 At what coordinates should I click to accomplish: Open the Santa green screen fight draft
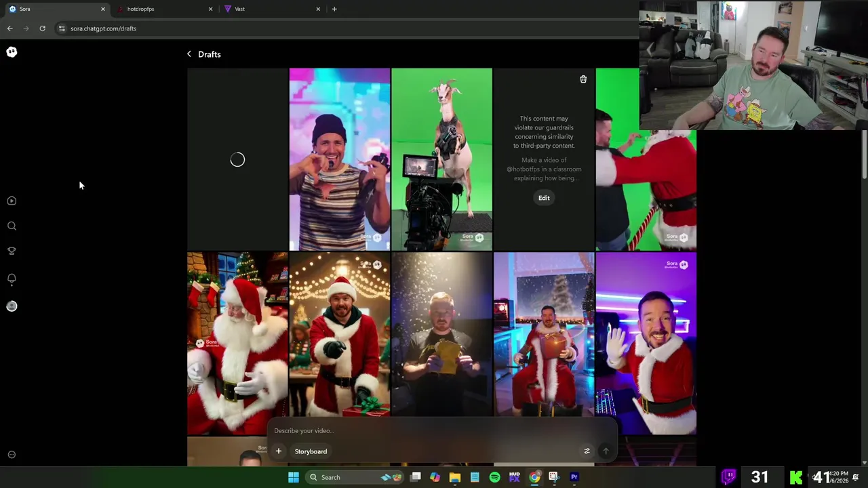(646, 190)
